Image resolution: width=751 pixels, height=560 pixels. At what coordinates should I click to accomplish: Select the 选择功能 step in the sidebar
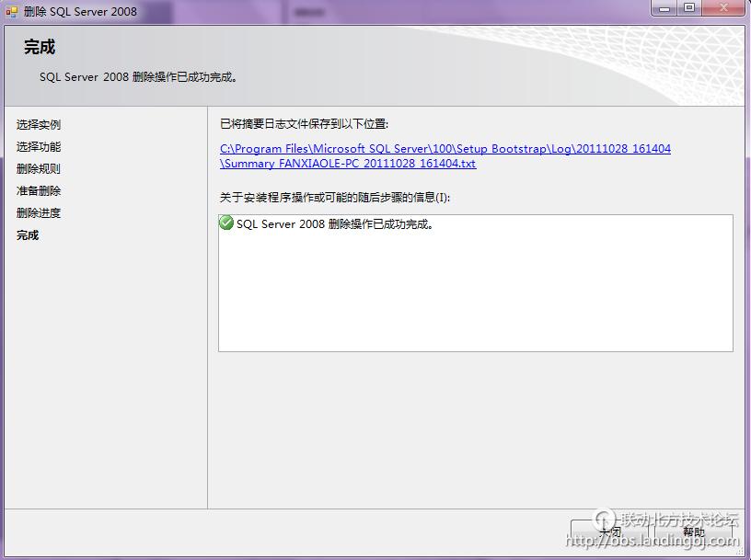pyautogui.click(x=40, y=146)
